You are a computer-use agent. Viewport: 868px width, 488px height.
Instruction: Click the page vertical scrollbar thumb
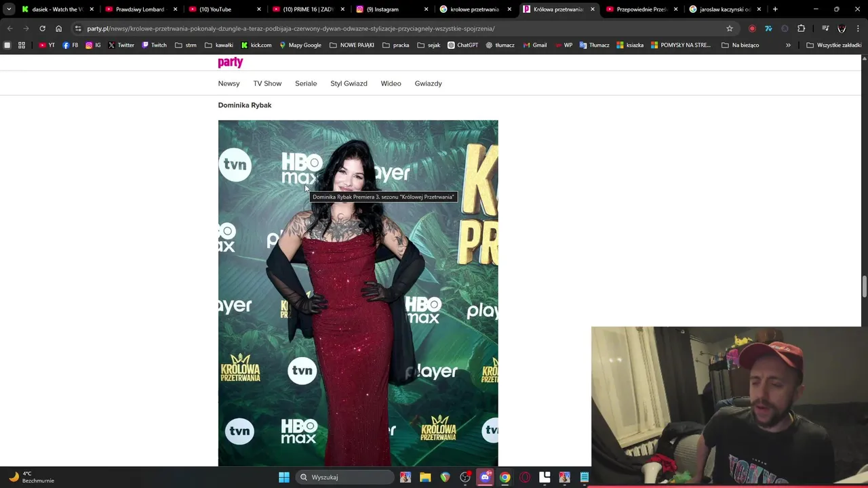(864, 286)
